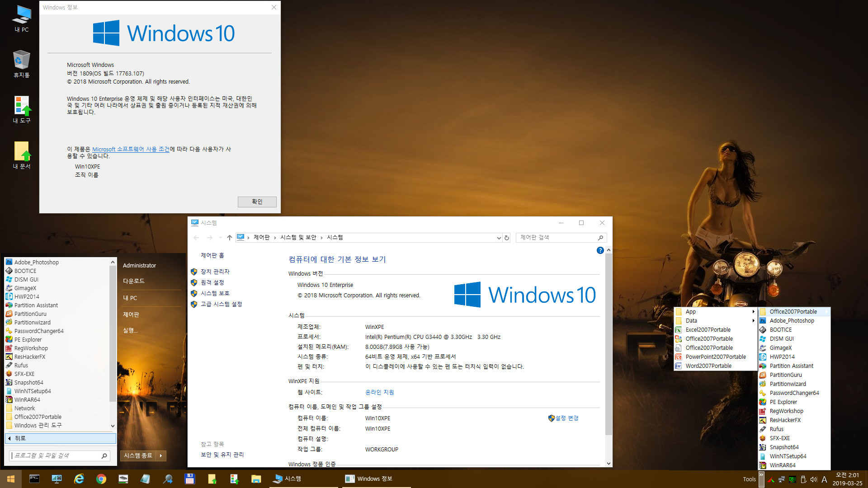Screen dimensions: 868x488
Task: Expand the Data submenu arrow
Action: pyautogui.click(x=753, y=320)
